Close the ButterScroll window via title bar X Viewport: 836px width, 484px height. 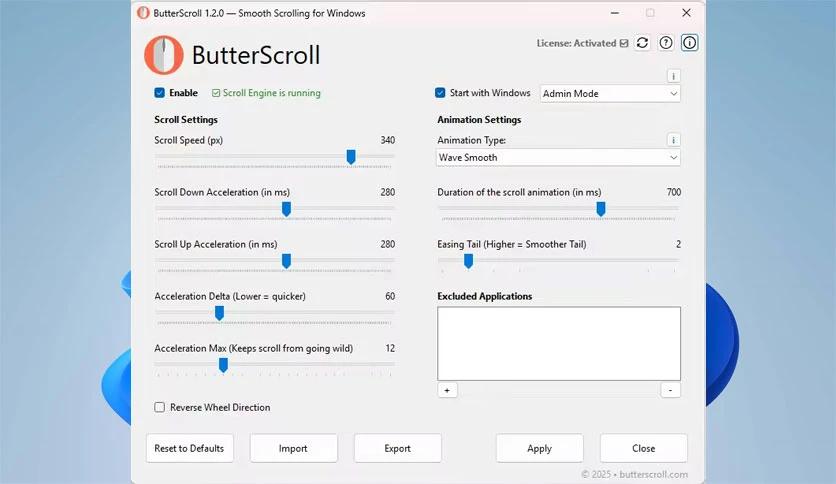click(686, 13)
